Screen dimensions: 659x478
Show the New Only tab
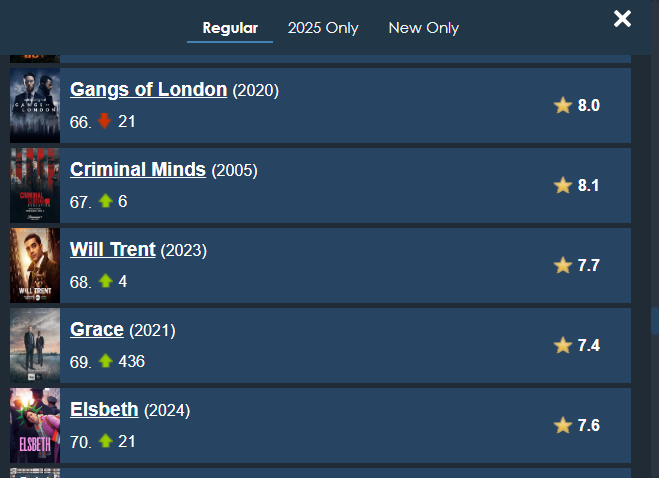coord(424,28)
